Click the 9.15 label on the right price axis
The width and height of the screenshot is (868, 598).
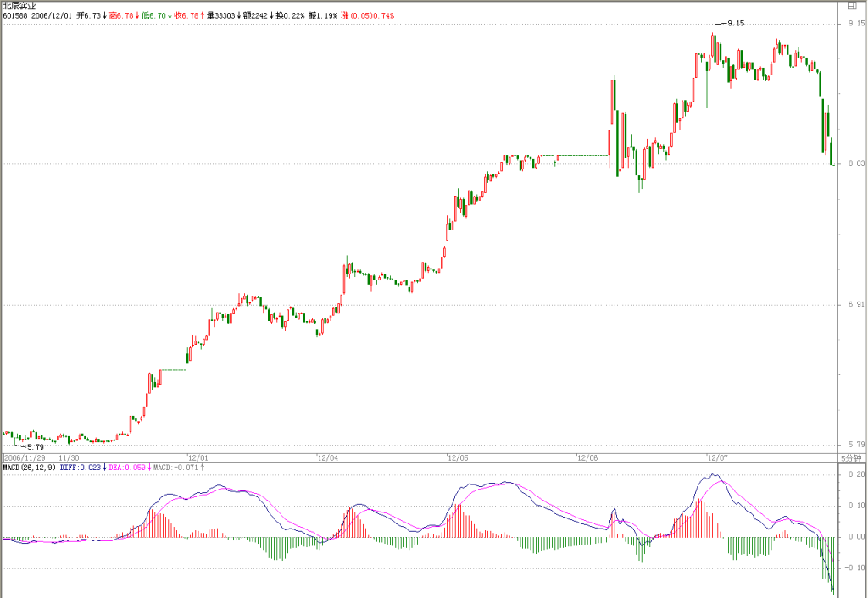[x=856, y=23]
